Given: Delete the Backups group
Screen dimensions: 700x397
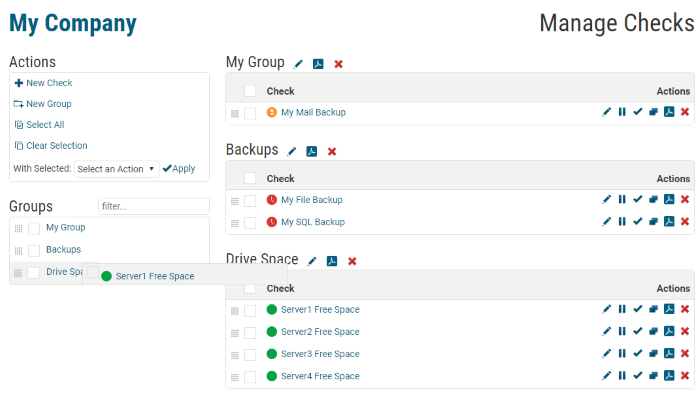Looking at the screenshot, I should pyautogui.click(x=332, y=152).
